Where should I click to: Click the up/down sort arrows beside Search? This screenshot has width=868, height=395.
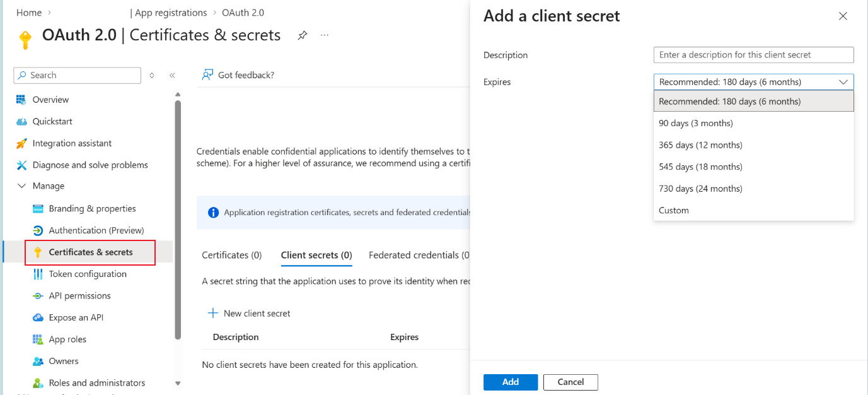point(152,75)
